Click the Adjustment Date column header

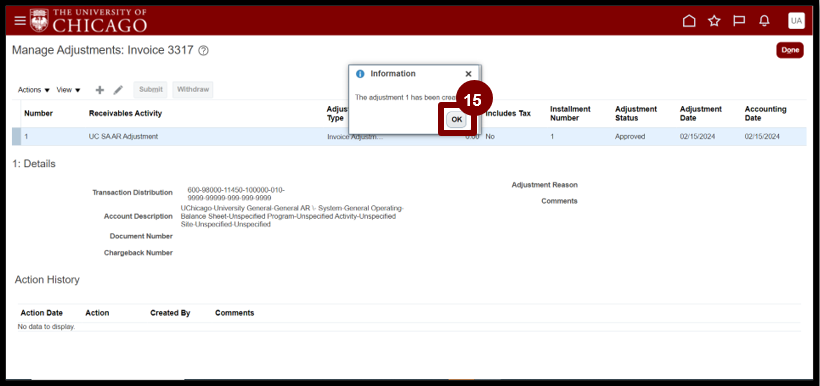pos(701,113)
